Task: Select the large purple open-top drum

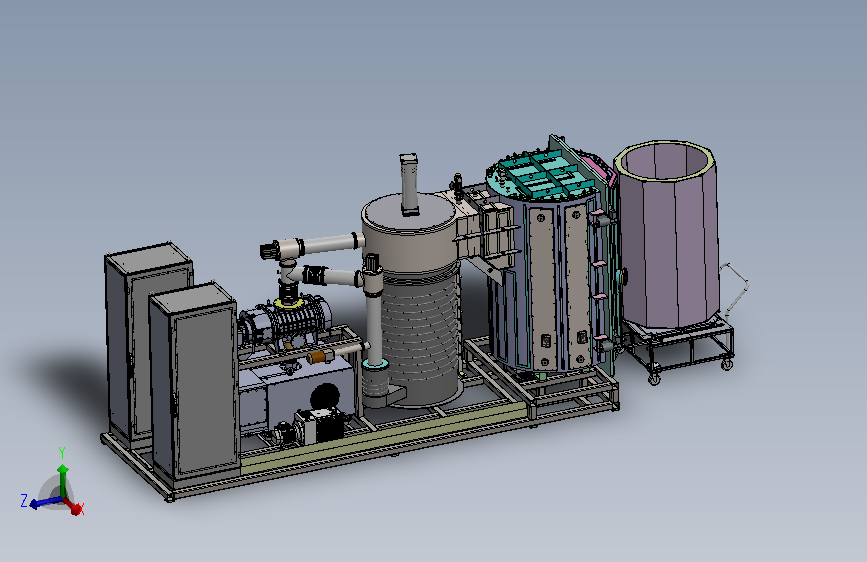Action: point(667,235)
